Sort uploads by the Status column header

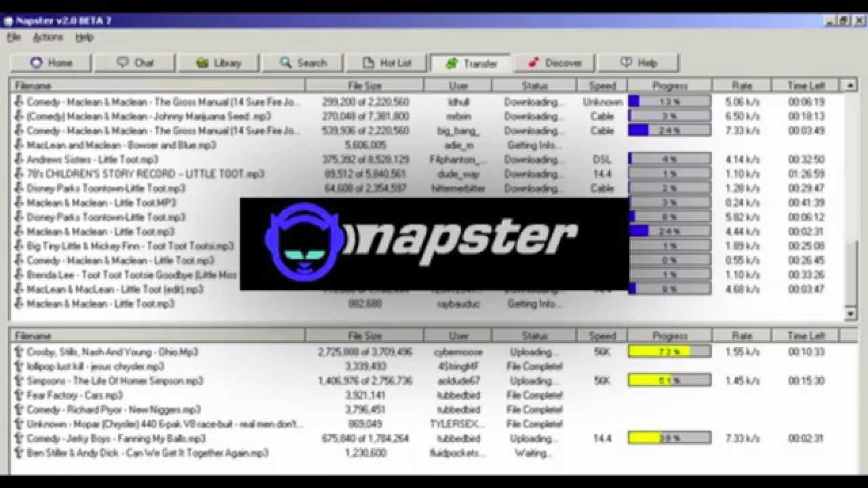pyautogui.click(x=534, y=335)
